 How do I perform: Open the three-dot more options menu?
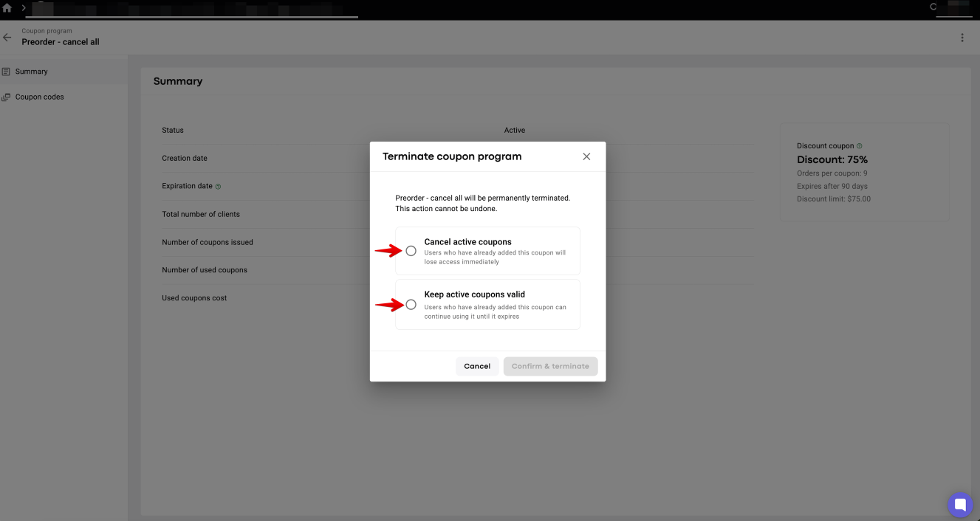962,38
